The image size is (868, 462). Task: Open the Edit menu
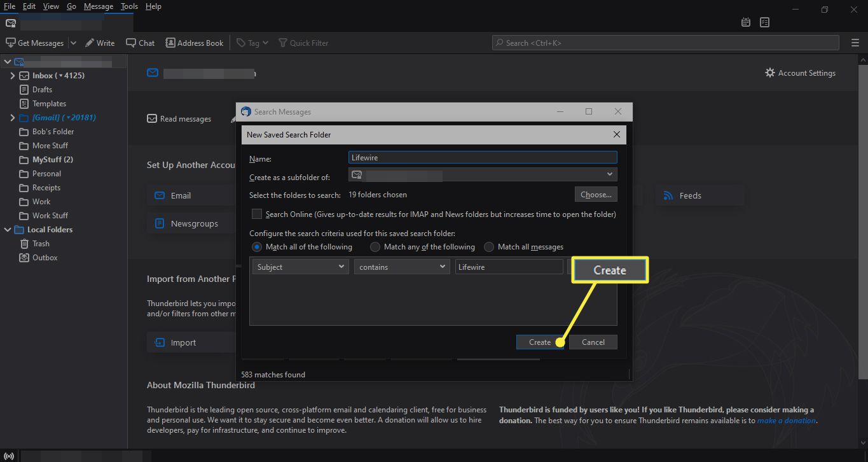29,6
